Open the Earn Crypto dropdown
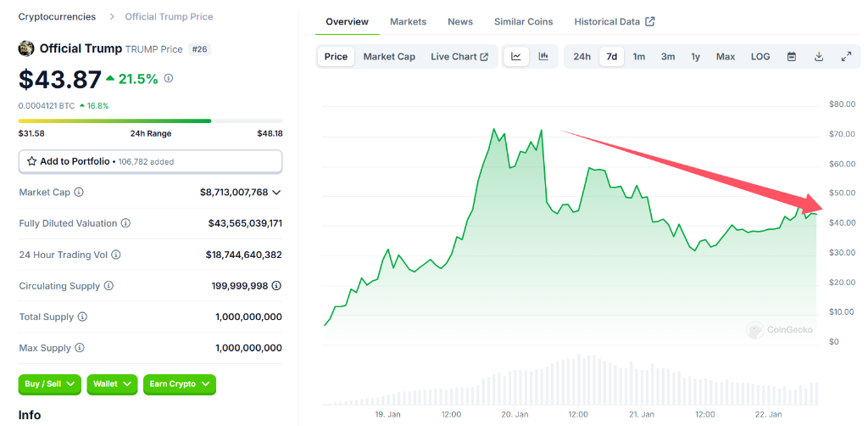The height and width of the screenshot is (426, 868). 179,384
